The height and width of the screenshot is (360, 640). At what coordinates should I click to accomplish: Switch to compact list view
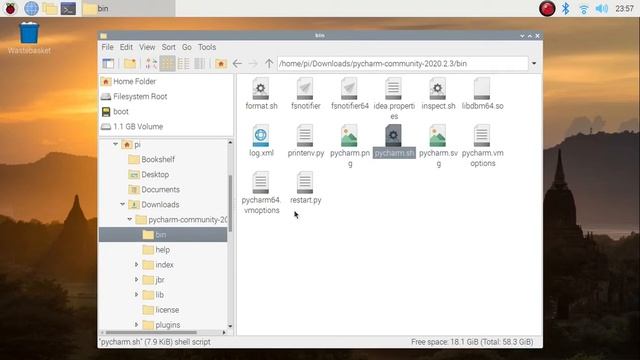point(183,63)
